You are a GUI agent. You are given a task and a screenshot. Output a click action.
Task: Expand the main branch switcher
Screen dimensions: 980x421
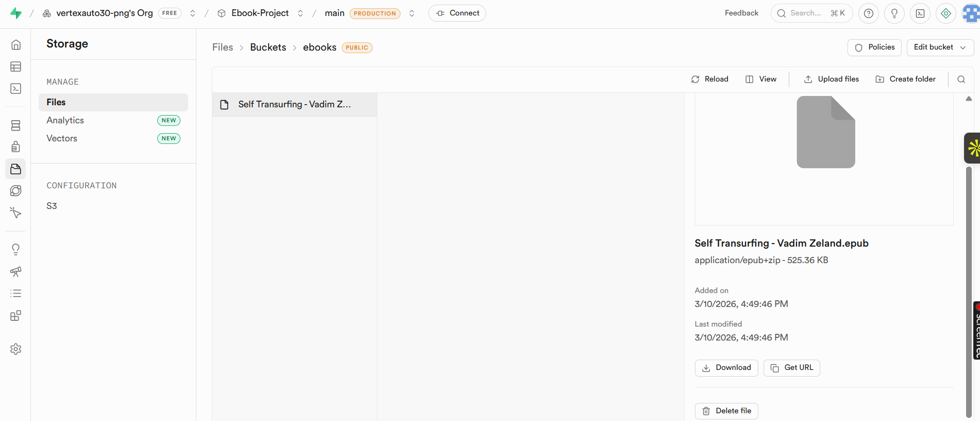click(412, 13)
